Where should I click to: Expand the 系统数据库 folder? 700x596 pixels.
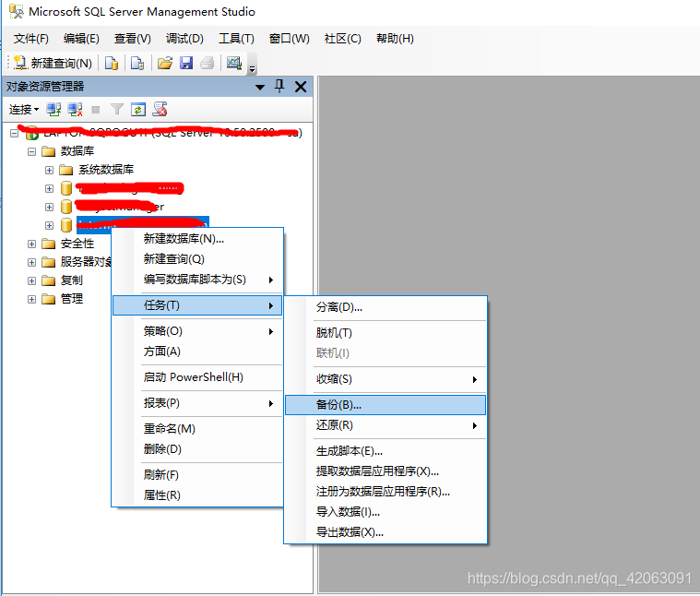(50, 170)
